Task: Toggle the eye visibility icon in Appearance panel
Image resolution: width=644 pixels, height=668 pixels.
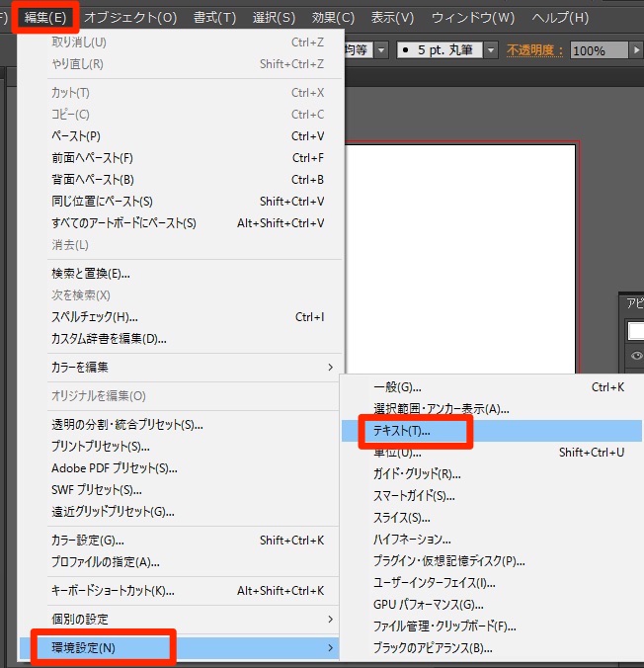Action: point(637,356)
